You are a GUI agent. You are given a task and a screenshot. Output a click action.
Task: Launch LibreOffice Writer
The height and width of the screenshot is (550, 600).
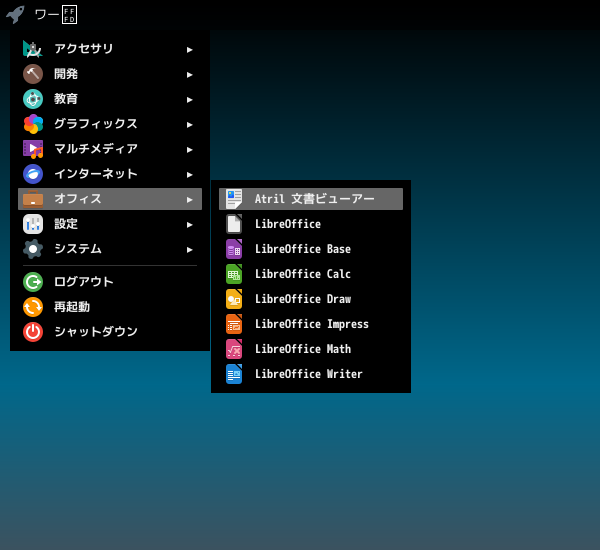(311, 374)
